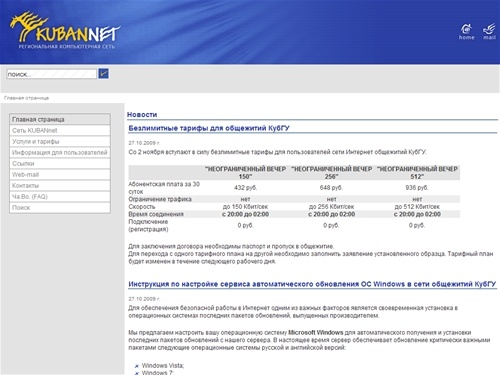Click the Подключение (регистрация) row label

click(x=148, y=225)
